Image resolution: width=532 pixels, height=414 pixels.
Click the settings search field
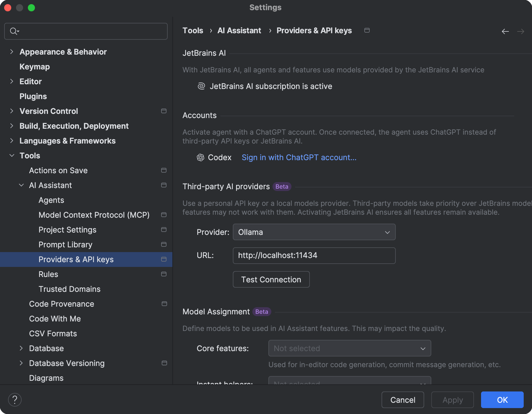[86, 31]
